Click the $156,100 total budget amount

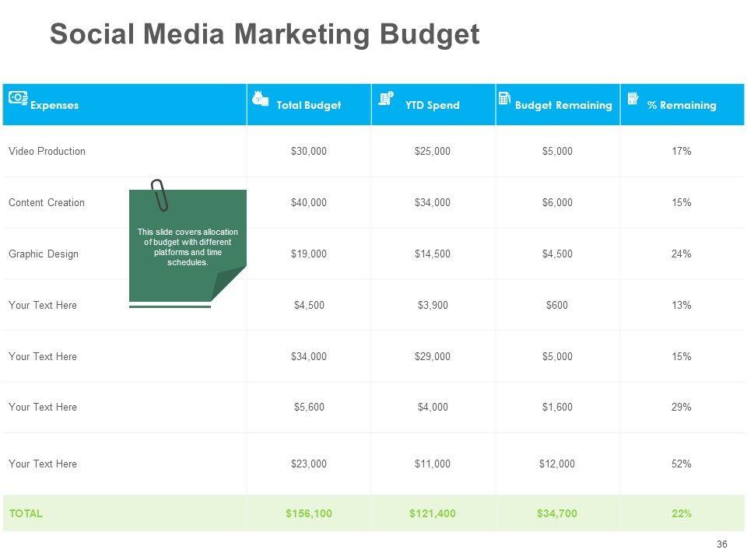309,513
